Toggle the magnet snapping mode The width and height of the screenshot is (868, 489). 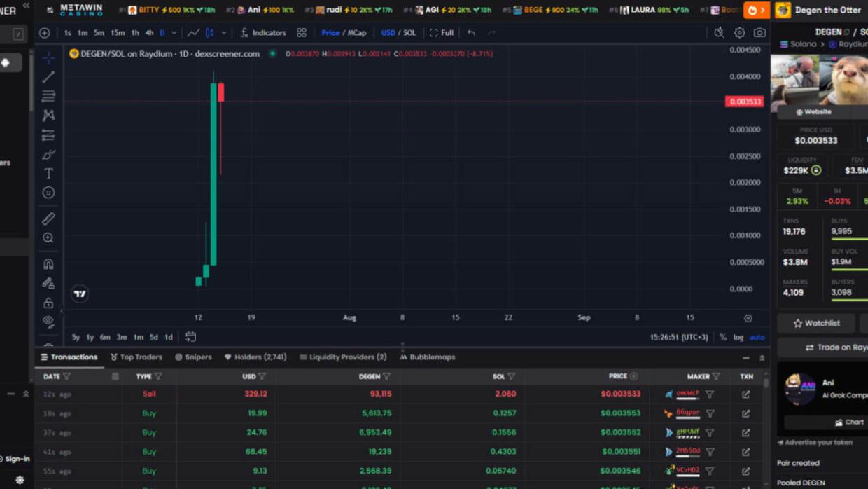48,264
